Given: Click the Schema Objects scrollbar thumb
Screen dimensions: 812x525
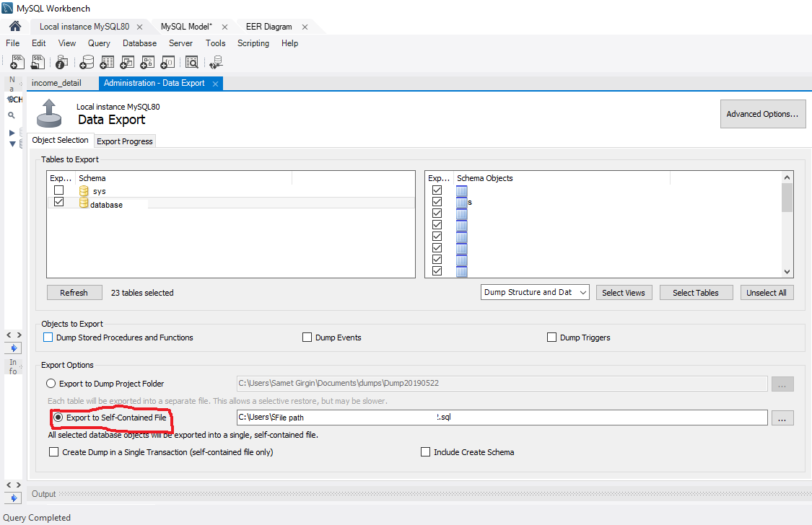Looking at the screenshot, I should (787, 198).
